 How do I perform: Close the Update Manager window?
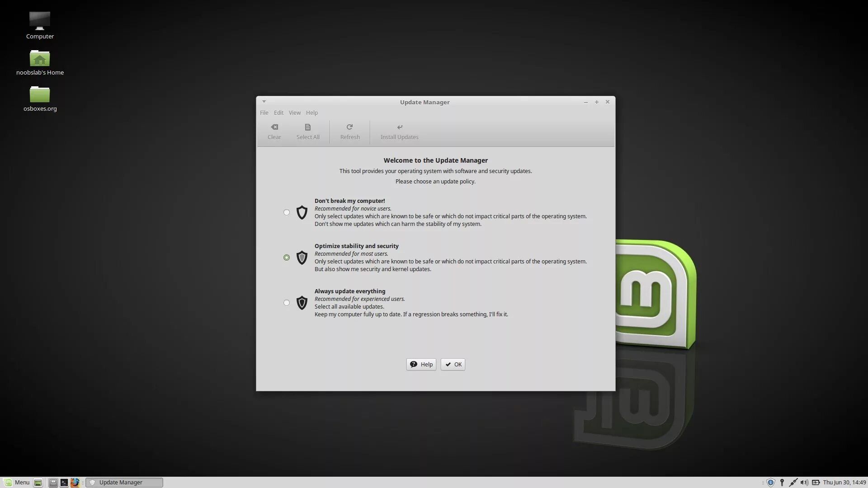tap(608, 102)
